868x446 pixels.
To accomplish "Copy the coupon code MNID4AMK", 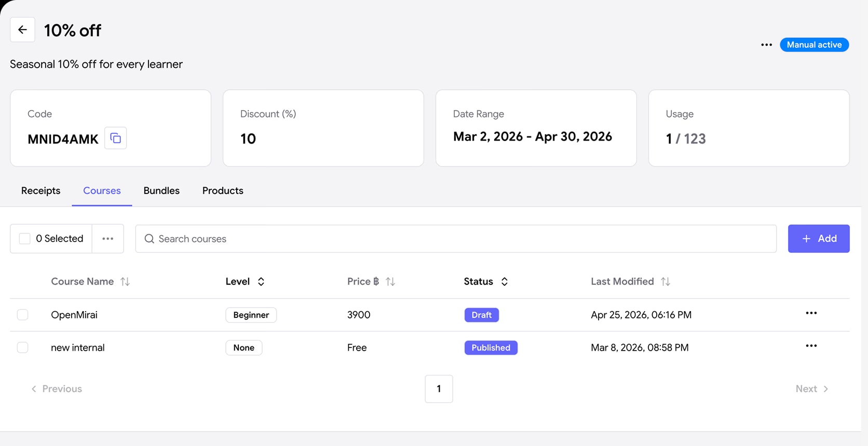I will pyautogui.click(x=115, y=138).
